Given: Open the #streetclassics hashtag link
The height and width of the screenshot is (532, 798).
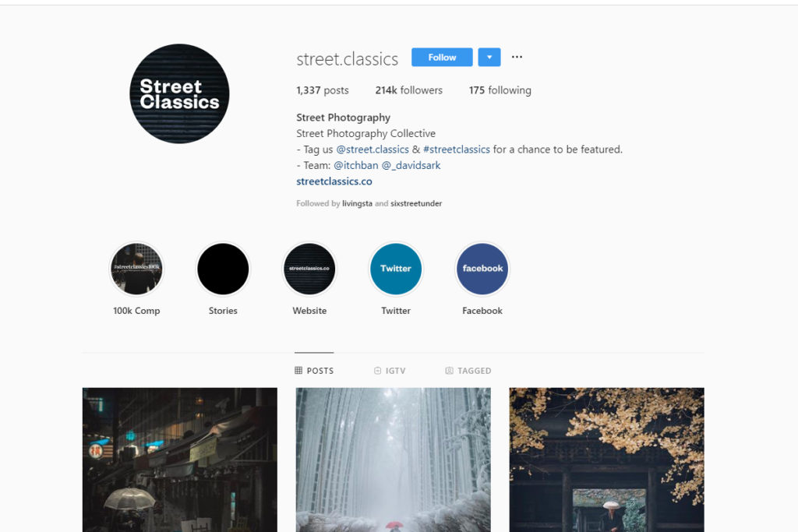Looking at the screenshot, I should (x=457, y=150).
